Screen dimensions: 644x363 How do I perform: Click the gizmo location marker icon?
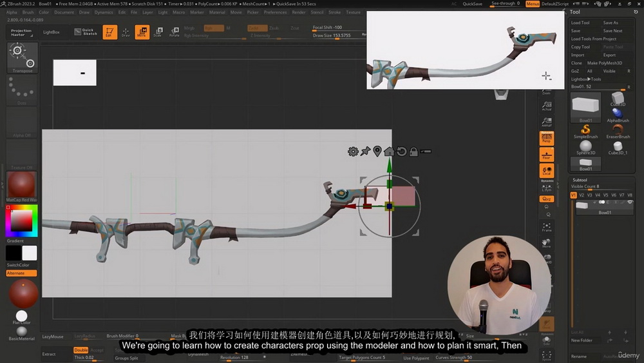377,152
